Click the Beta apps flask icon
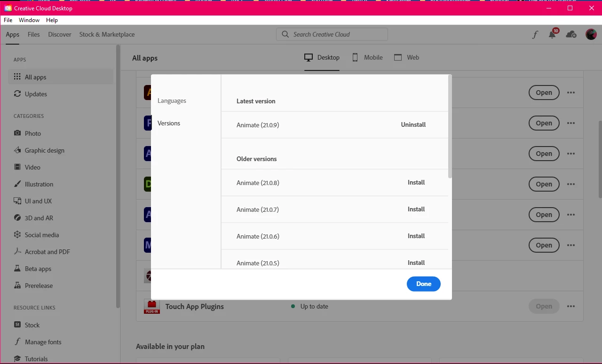The width and height of the screenshot is (602, 364). [17, 269]
